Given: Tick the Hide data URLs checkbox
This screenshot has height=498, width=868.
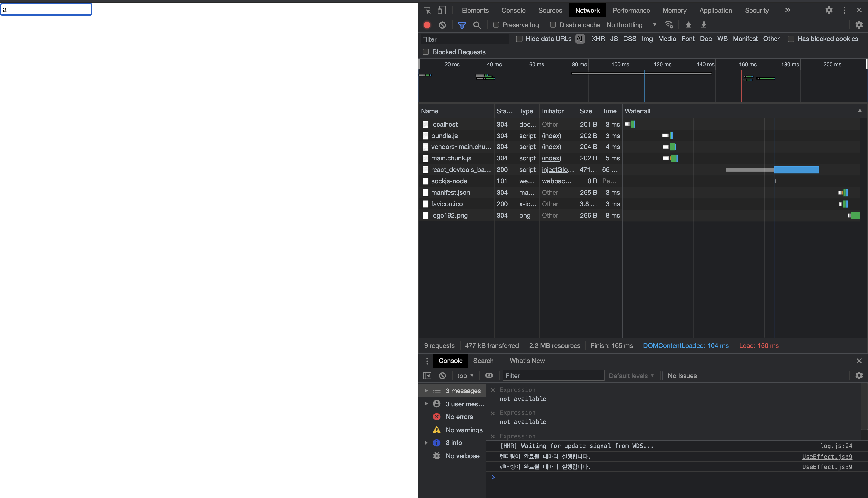Looking at the screenshot, I should tap(519, 39).
